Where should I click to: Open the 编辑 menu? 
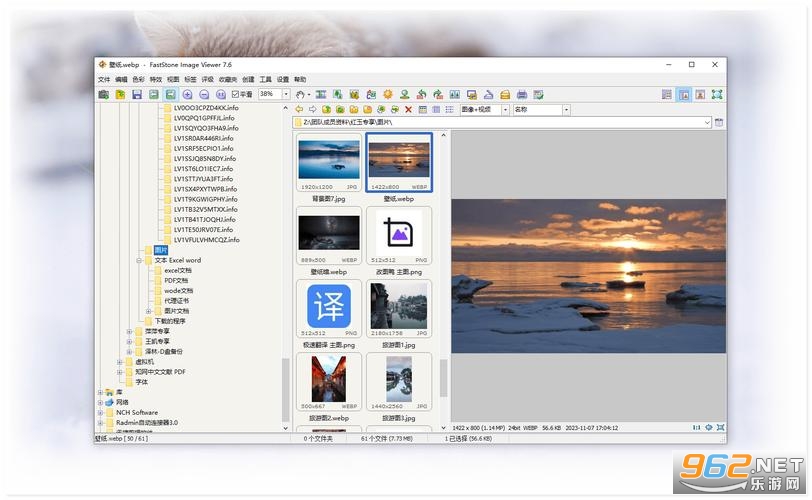121,80
